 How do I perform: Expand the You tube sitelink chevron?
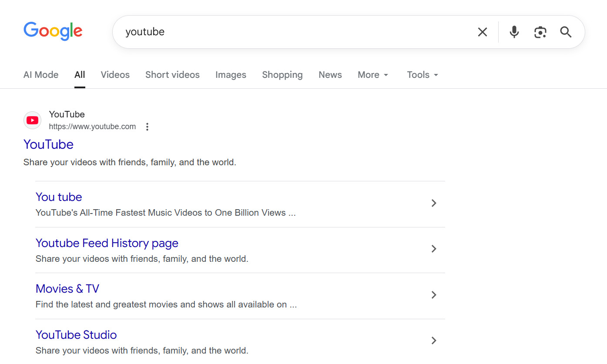tap(433, 203)
